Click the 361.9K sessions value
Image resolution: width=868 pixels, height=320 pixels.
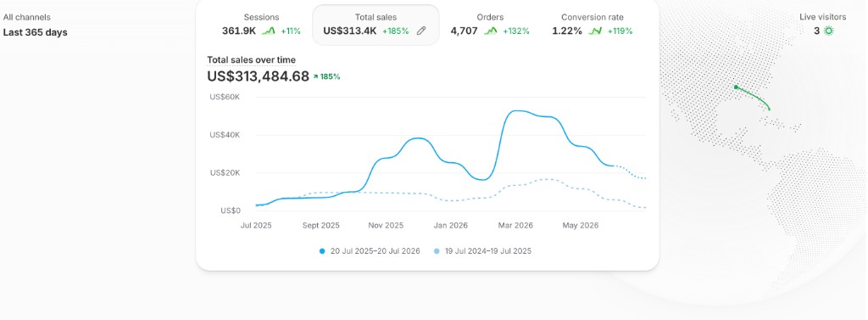239,31
